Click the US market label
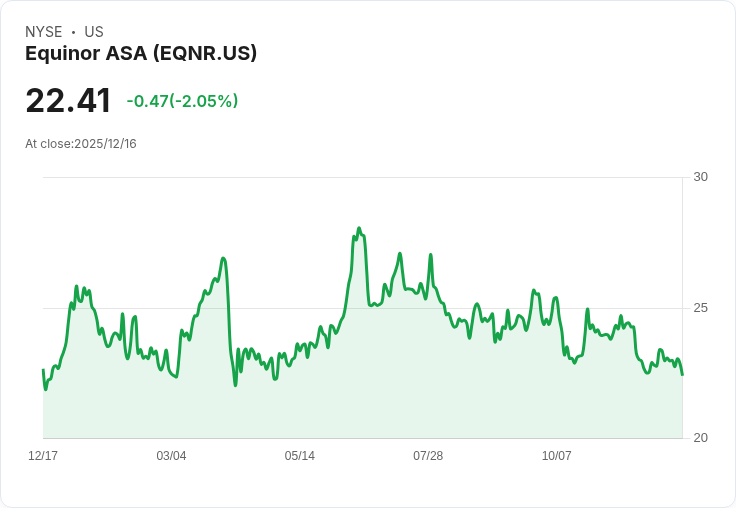 coord(94,32)
